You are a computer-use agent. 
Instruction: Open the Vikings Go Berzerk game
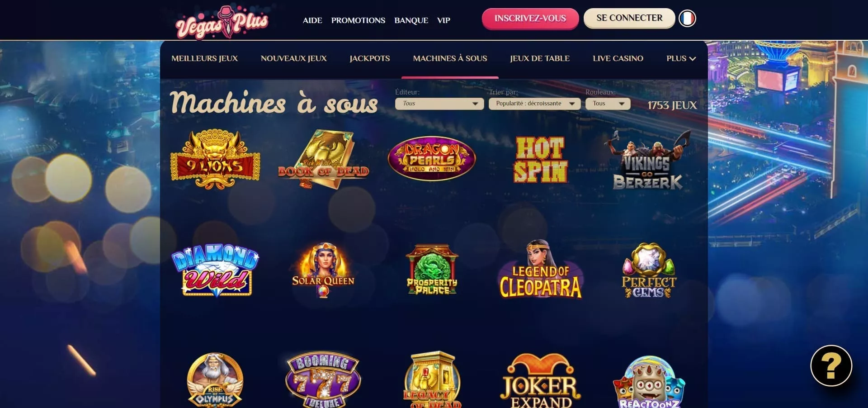(648, 160)
